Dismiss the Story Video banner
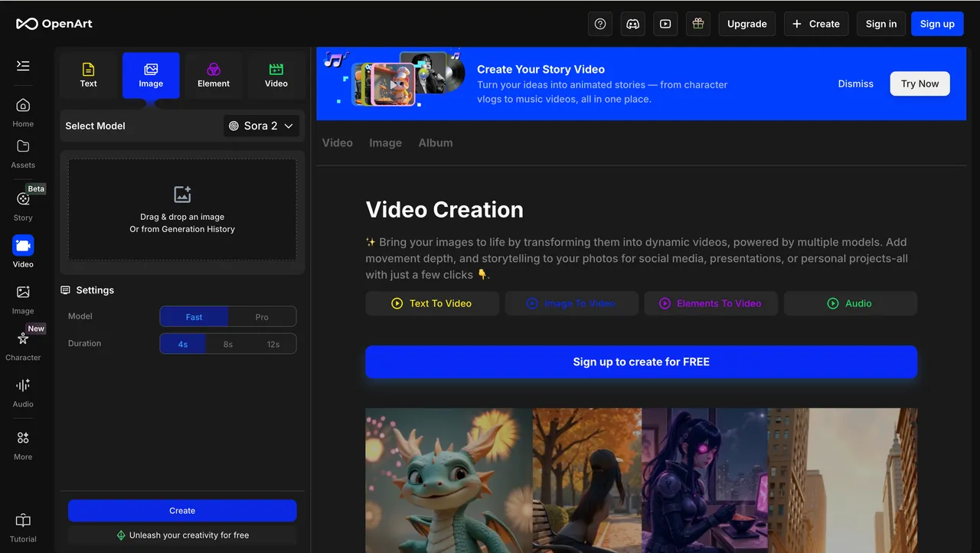The height and width of the screenshot is (553, 980). point(855,83)
